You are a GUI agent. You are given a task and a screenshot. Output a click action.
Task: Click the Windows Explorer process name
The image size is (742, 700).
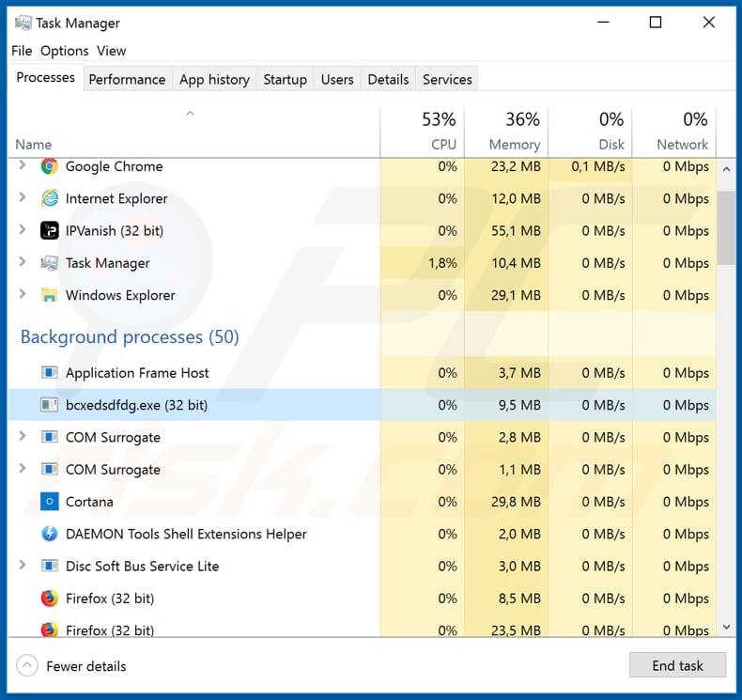click(120, 295)
